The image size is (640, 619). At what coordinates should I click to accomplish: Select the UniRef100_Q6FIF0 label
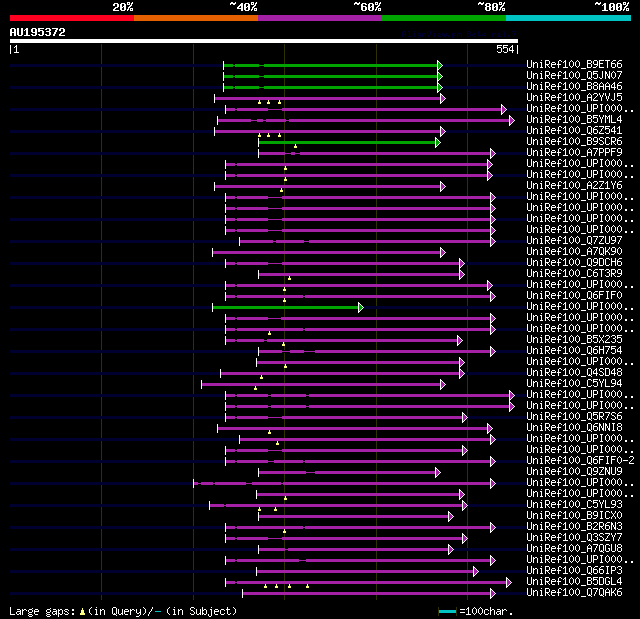(x=574, y=295)
